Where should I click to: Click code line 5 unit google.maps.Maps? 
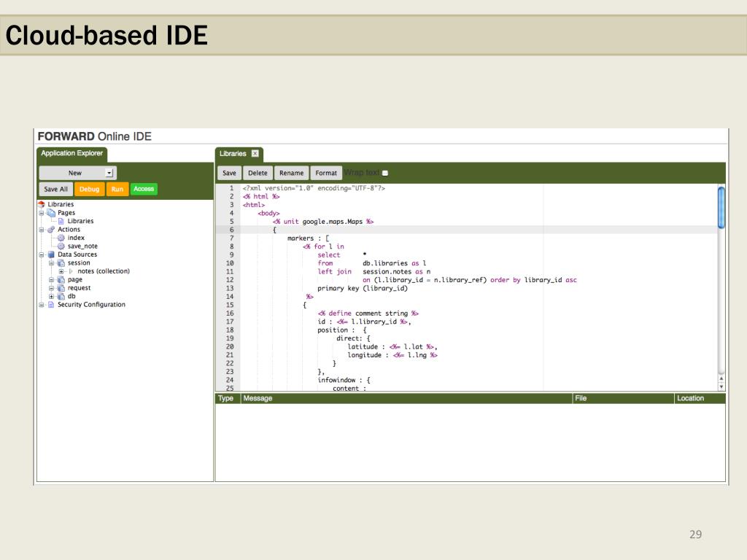pyautogui.click(x=323, y=222)
